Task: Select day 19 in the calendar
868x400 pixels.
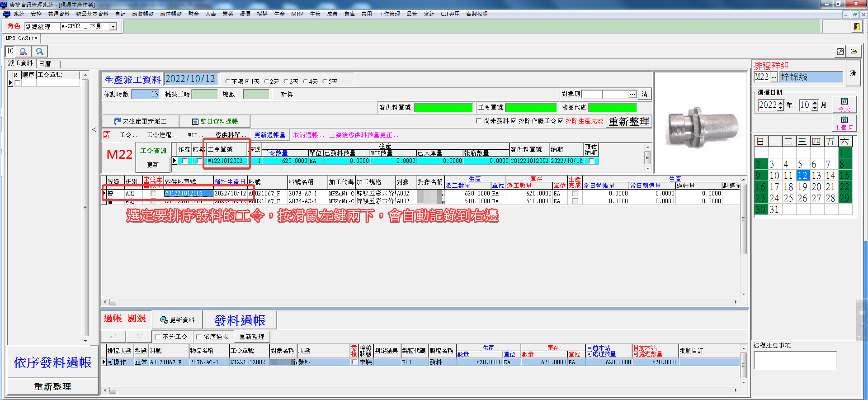Action: pos(802,187)
